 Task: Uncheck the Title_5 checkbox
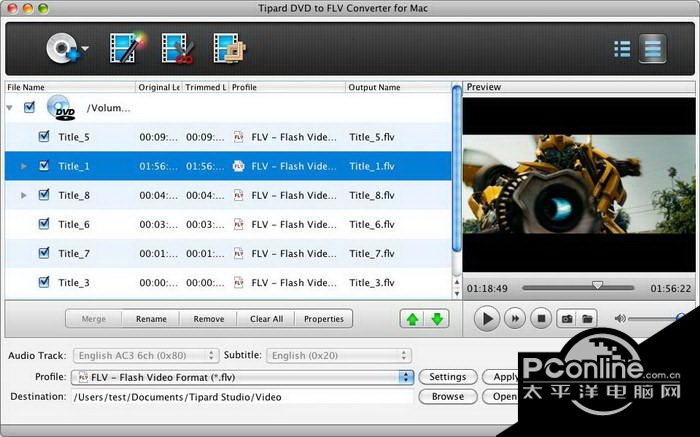(x=44, y=136)
